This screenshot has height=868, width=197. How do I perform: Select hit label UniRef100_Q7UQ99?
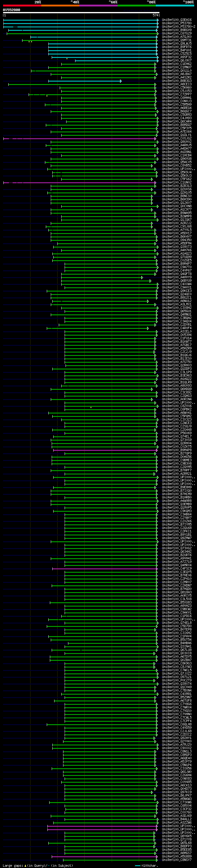[x=176, y=257]
